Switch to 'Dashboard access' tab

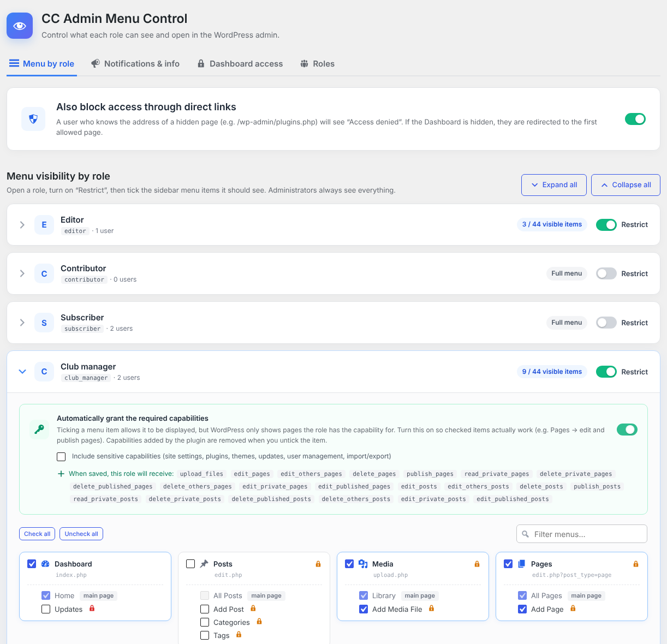coord(240,64)
